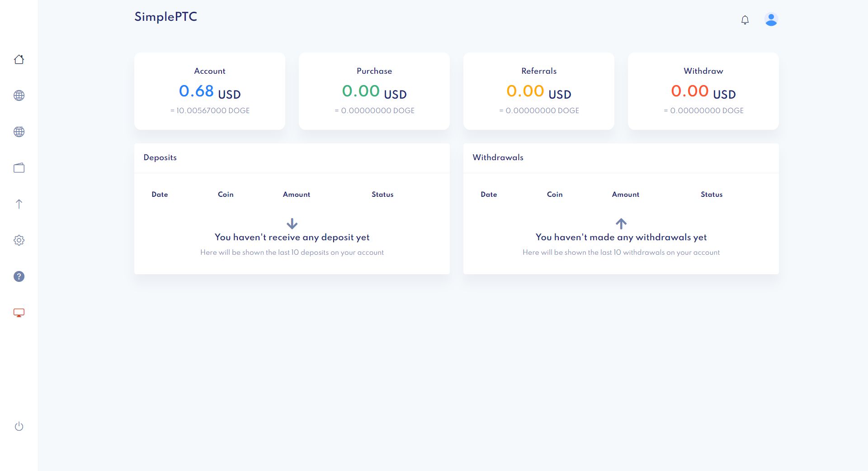868x471 pixels.
Task: Click the question mark help icon
Action: [x=19, y=276]
